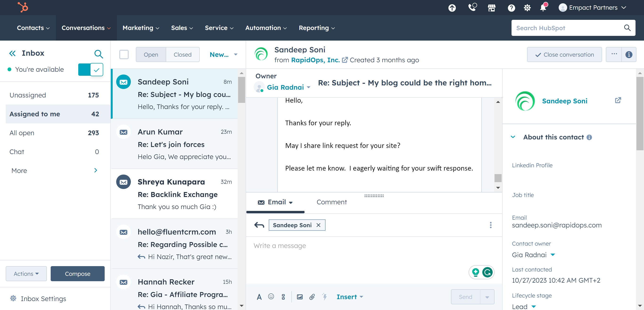Click the inbox search magnifier icon
644x310 pixels.
pyautogui.click(x=98, y=54)
